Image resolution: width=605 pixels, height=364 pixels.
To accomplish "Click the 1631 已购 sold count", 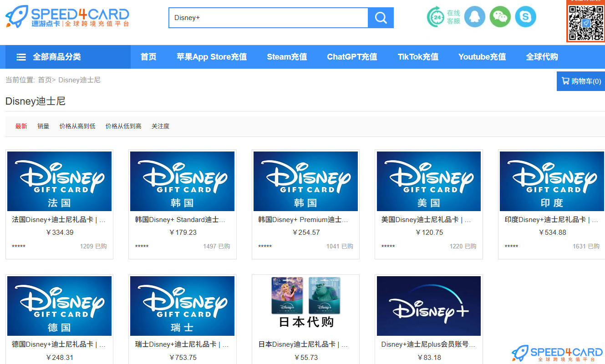I will click(x=586, y=246).
